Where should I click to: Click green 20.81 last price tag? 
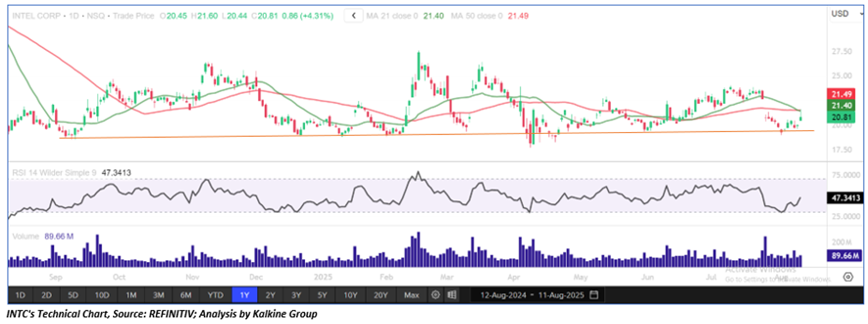point(842,117)
